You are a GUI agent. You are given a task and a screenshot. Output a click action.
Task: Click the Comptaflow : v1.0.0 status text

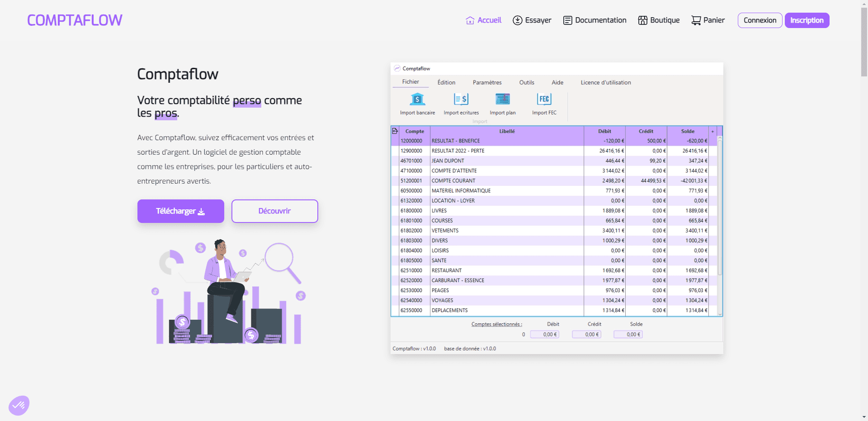(414, 349)
